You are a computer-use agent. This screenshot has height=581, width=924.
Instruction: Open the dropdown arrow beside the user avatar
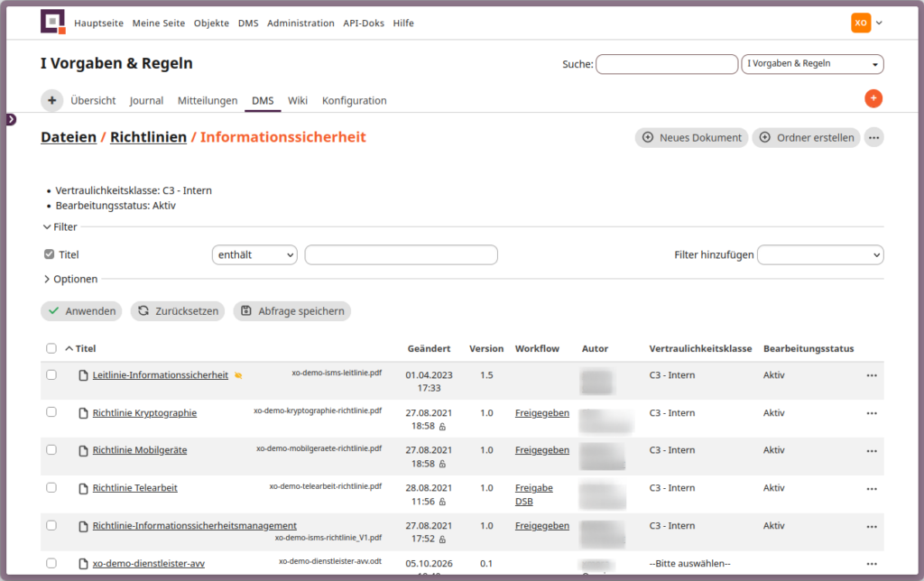click(x=879, y=23)
